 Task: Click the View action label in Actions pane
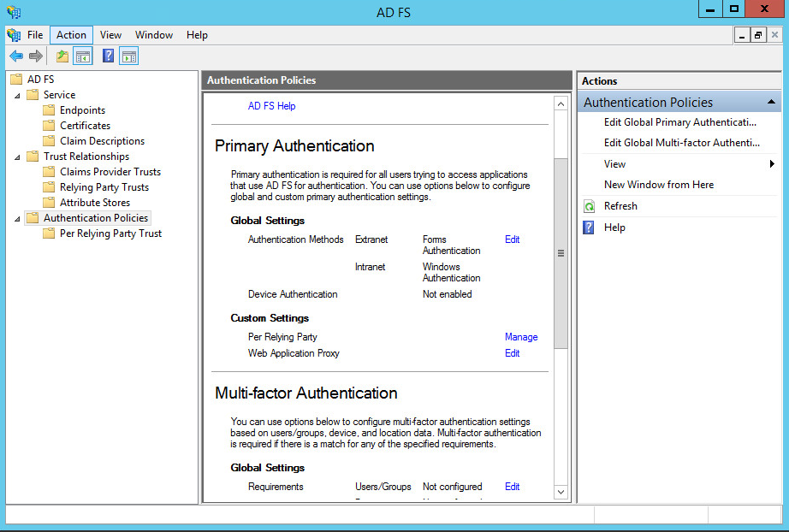point(614,164)
